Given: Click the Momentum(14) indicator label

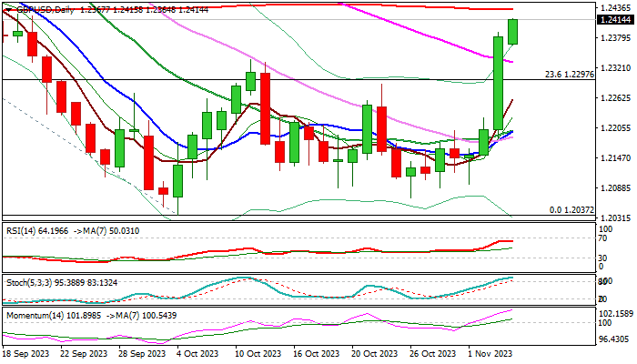Looking at the screenshot, I should click(x=35, y=314).
